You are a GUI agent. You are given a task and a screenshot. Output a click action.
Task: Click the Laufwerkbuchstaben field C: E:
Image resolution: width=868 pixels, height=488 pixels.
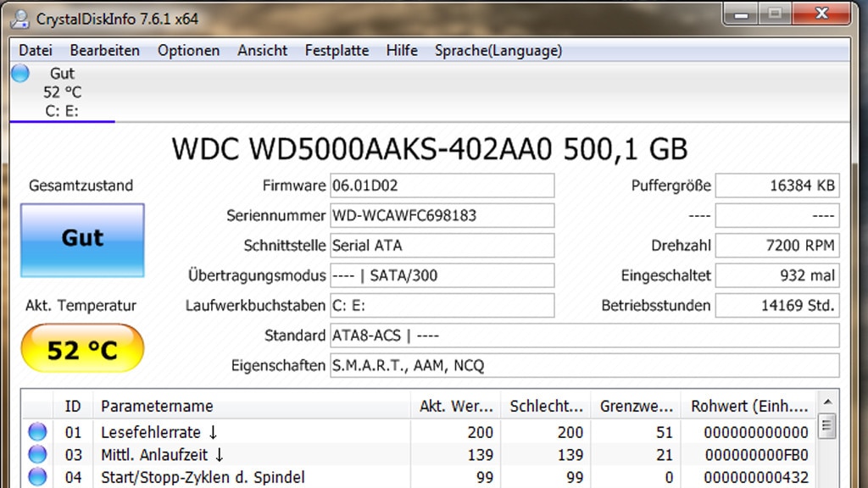pyautogui.click(x=442, y=305)
